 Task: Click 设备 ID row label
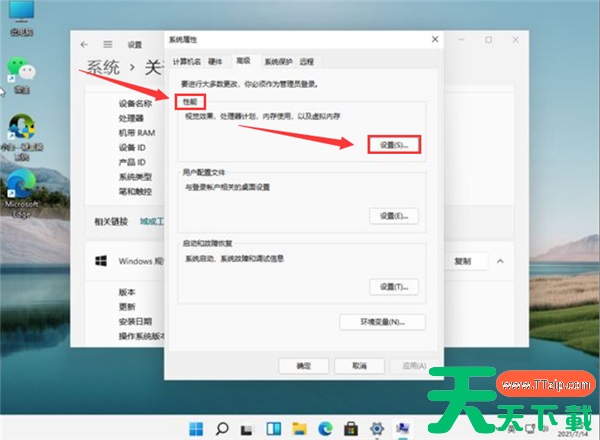coord(132,147)
